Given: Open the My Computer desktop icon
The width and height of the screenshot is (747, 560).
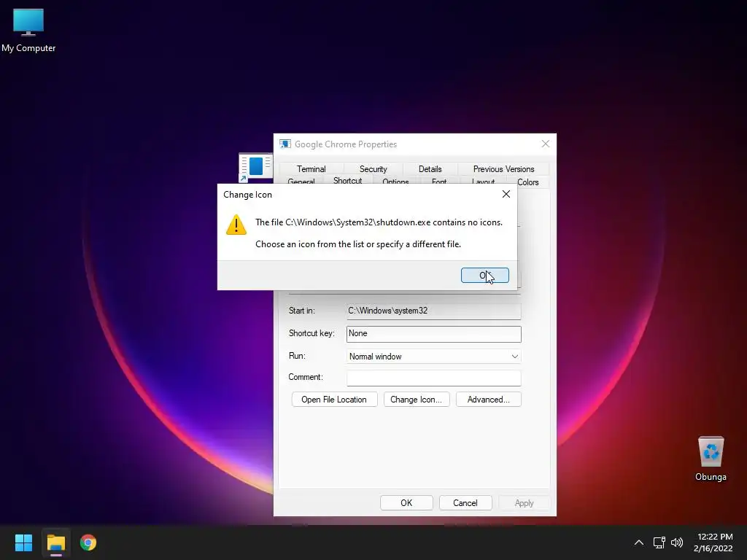Looking at the screenshot, I should 28,30.
